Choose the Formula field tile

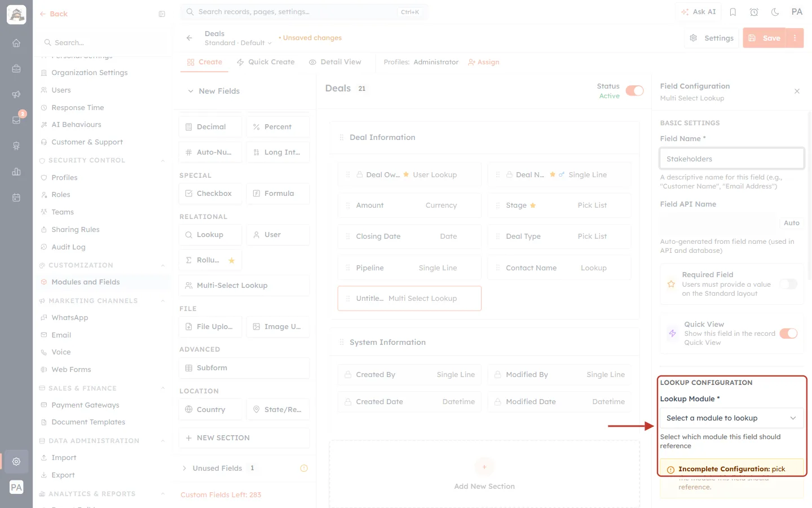pos(278,194)
